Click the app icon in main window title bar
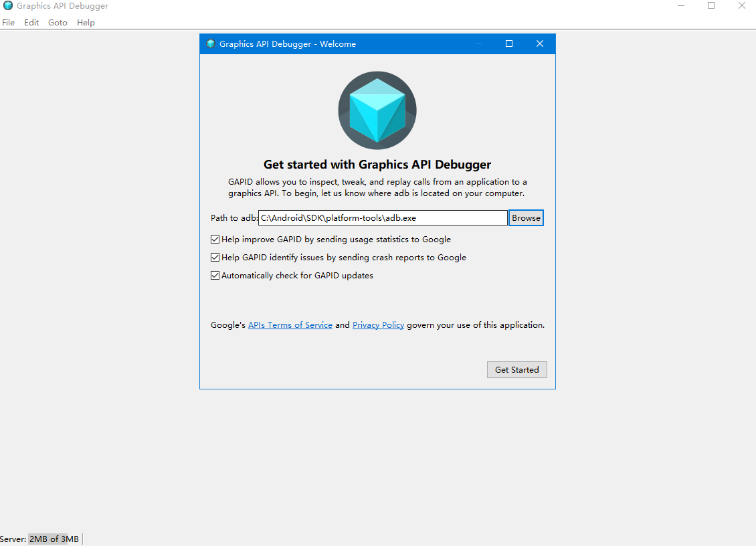The width and height of the screenshot is (756, 546). click(8, 6)
